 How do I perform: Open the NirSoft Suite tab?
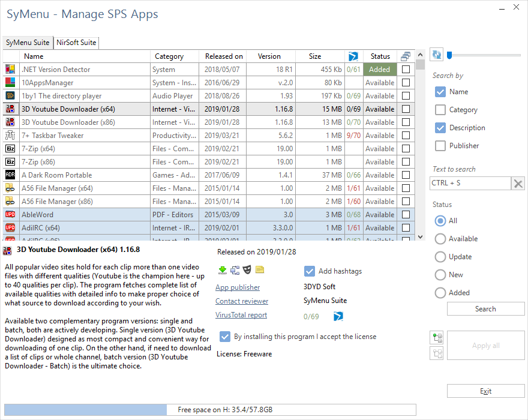[x=76, y=43]
